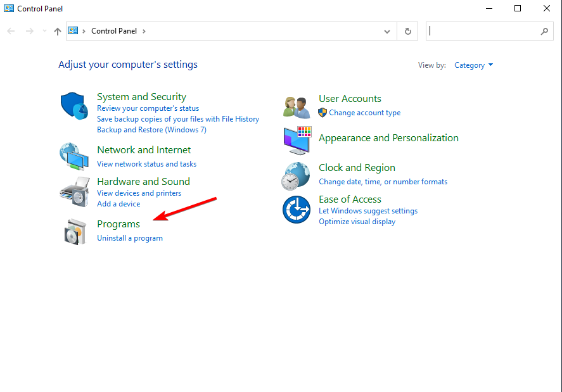Open the Appearance and Personalization monitor icon
This screenshot has width=562, height=392.
[297, 141]
